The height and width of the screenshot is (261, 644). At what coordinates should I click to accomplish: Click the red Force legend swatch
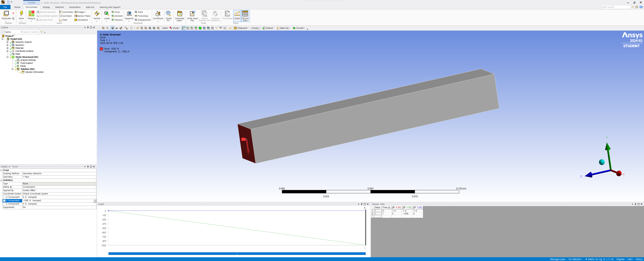pos(101,49)
